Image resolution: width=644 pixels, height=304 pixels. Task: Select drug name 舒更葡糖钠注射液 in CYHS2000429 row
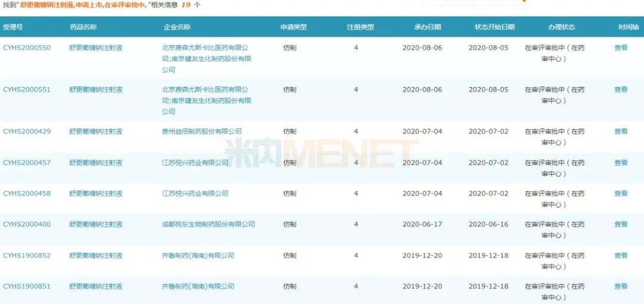tap(95, 132)
